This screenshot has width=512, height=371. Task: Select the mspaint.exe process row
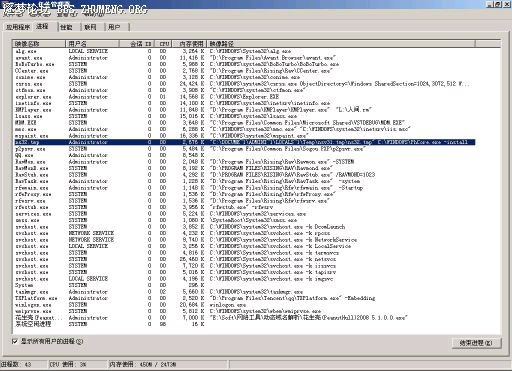pos(244,136)
